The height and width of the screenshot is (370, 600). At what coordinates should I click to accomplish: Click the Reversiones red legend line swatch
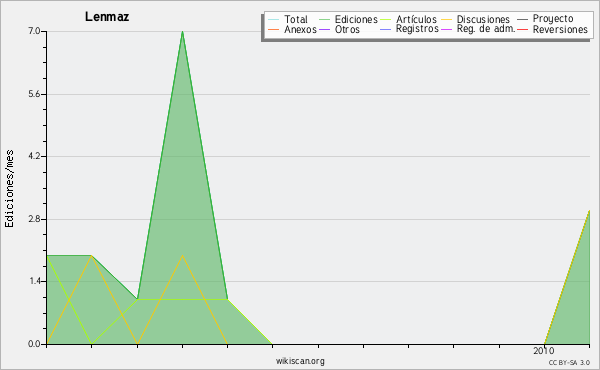coord(522,30)
